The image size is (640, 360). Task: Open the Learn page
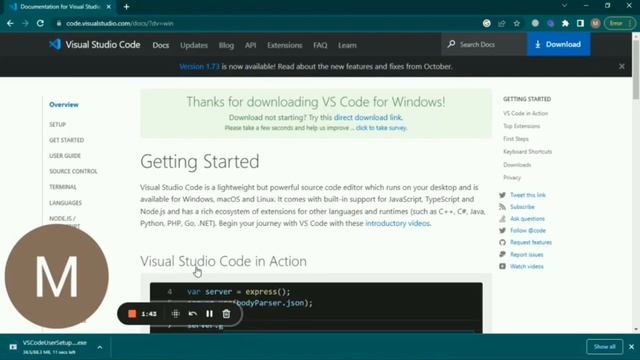347,45
